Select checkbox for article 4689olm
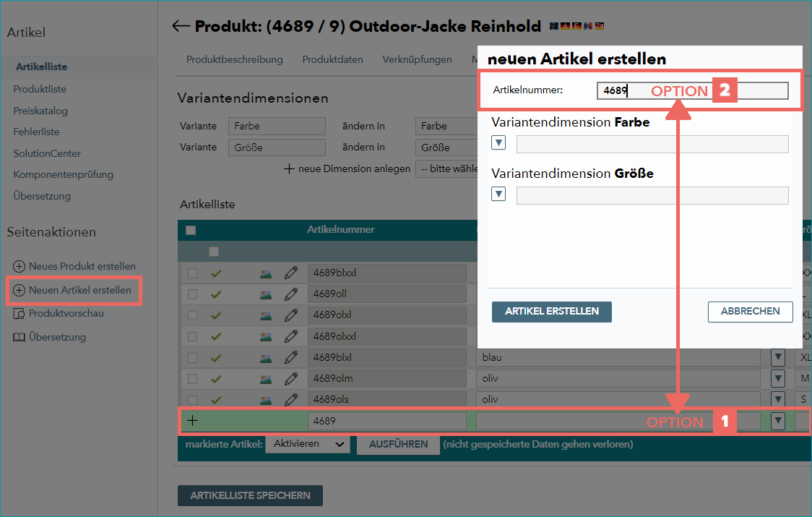The height and width of the screenshot is (517, 812). coord(192,379)
